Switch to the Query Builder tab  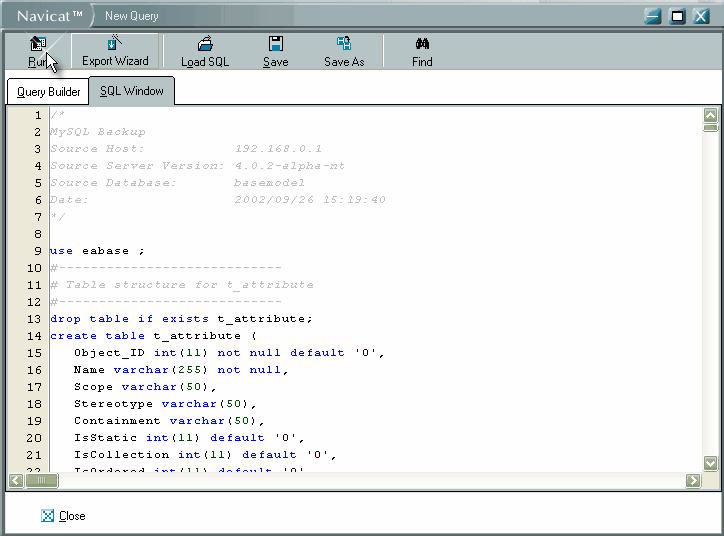[x=48, y=91]
